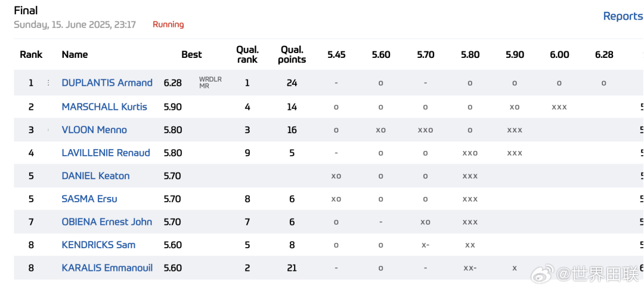Click the Rank column header
The width and height of the screenshot is (644, 290).
coord(31,55)
